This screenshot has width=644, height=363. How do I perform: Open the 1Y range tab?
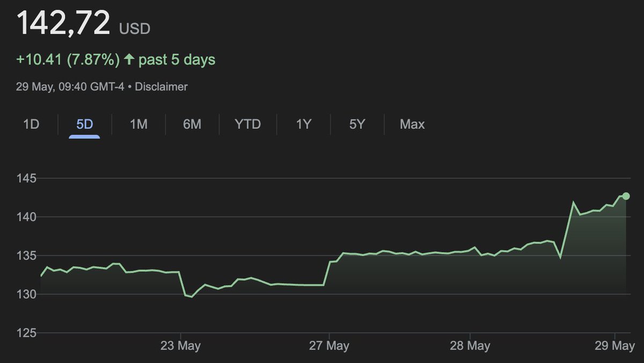coord(303,125)
